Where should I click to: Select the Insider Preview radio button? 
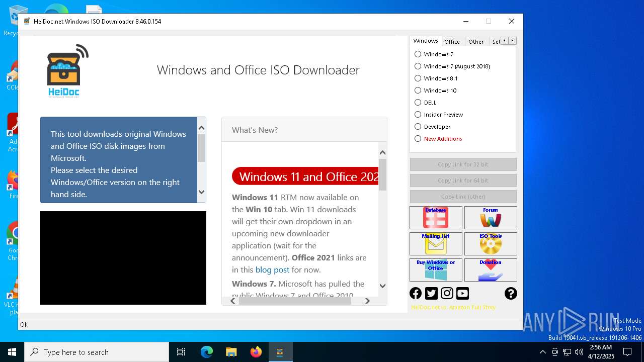point(418,114)
